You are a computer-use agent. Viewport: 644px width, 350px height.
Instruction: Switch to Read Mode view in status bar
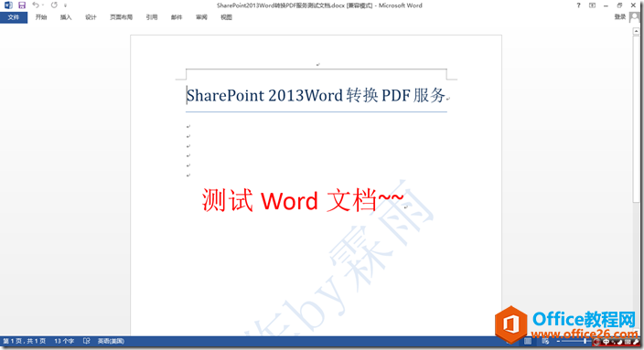510,341
